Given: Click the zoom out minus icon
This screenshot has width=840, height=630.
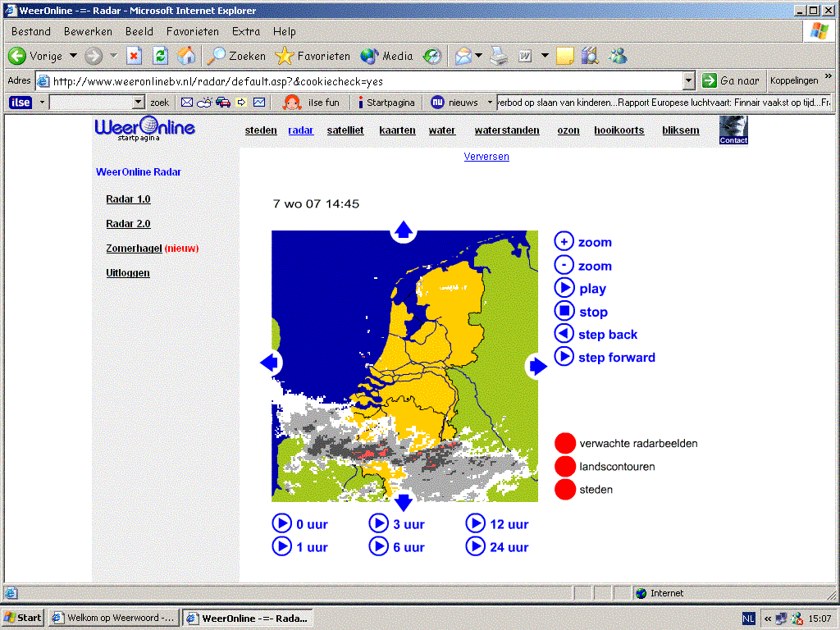Looking at the screenshot, I should (x=564, y=265).
